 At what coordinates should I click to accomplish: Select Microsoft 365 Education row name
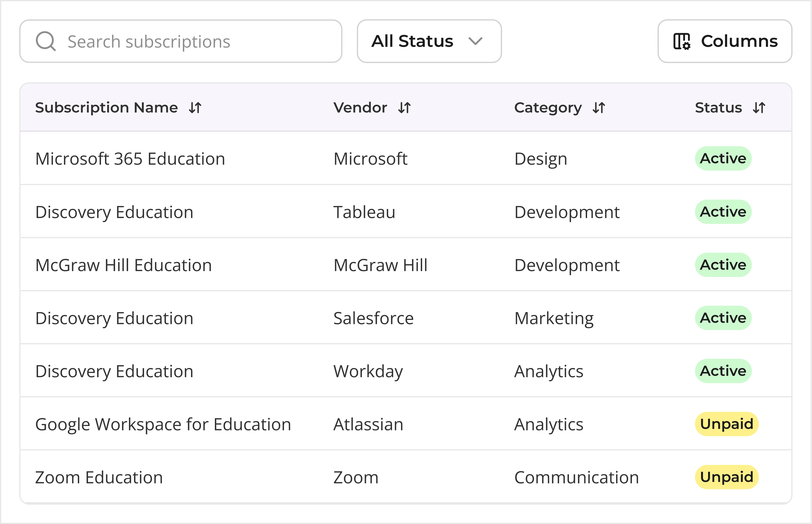[x=130, y=159]
